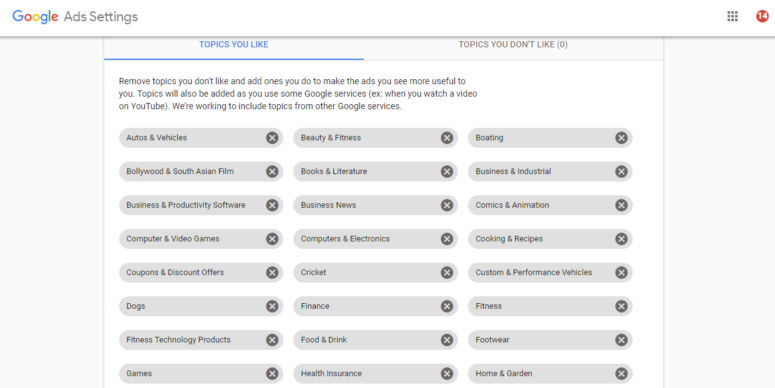This screenshot has height=388, width=775.
Task: Click the Google logo in the header
Action: pyautogui.click(x=35, y=17)
